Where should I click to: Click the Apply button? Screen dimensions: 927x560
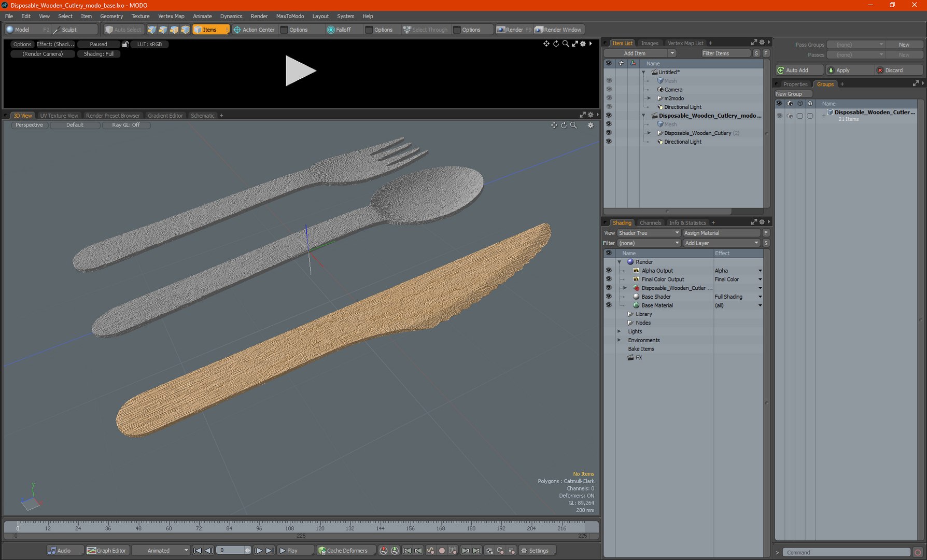(849, 70)
